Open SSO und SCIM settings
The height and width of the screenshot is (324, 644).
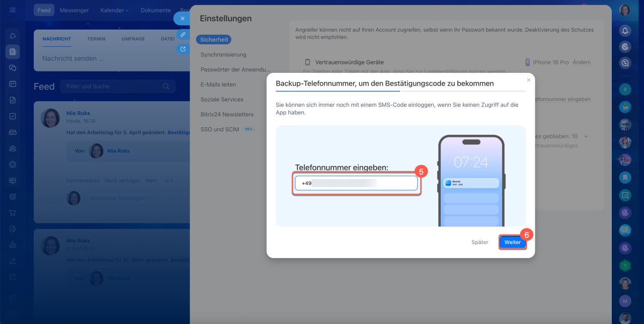pos(219,129)
